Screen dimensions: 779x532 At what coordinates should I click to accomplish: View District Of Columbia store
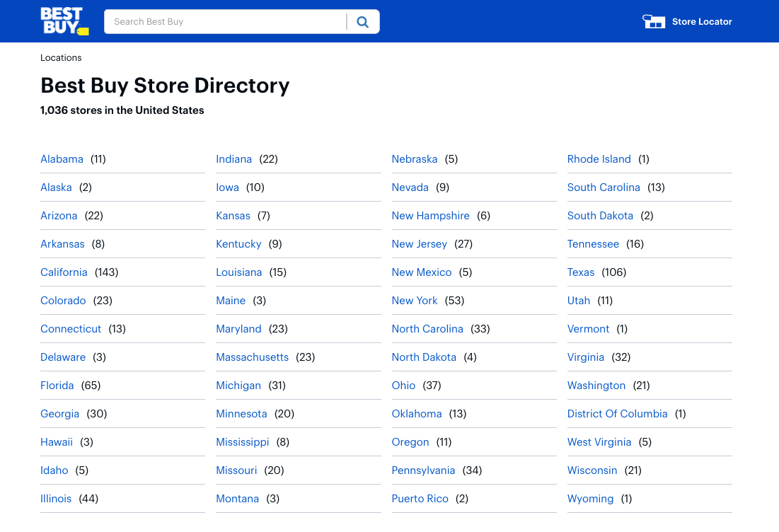pos(617,413)
